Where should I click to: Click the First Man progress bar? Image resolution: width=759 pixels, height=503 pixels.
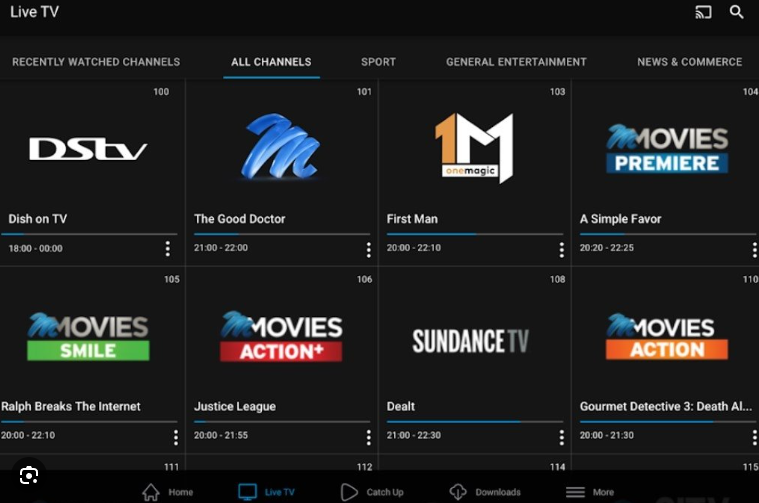click(475, 234)
